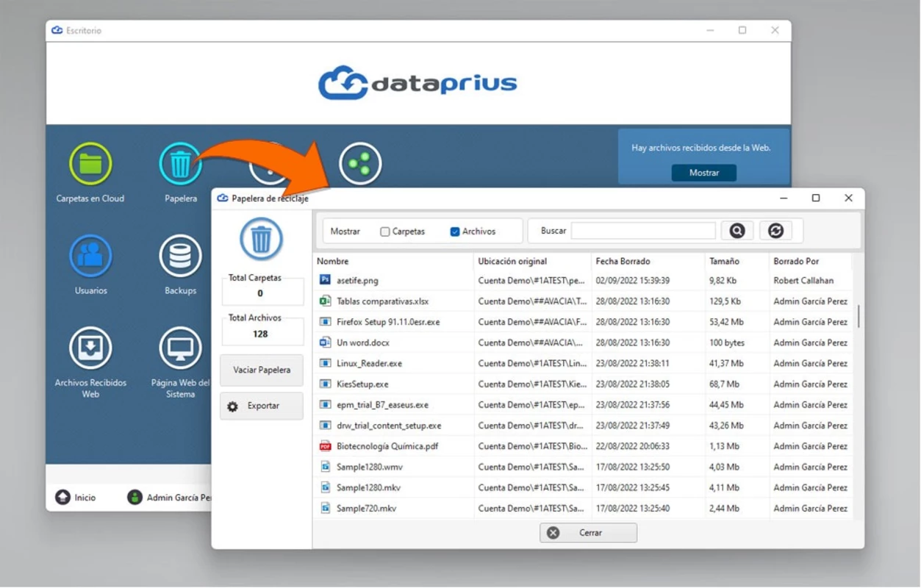Select the Tablas comparativas.xlsx file name
This screenshot has height=588, width=921.
click(382, 301)
